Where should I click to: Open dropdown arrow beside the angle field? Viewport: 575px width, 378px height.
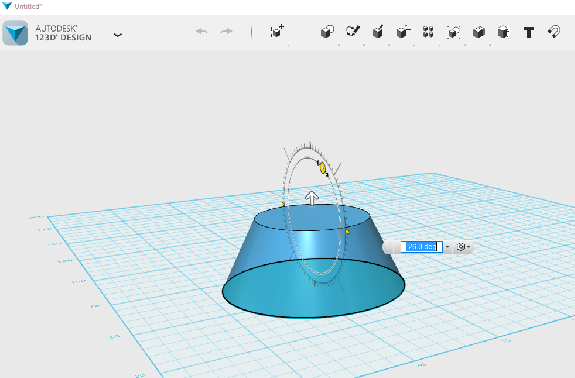tap(447, 247)
